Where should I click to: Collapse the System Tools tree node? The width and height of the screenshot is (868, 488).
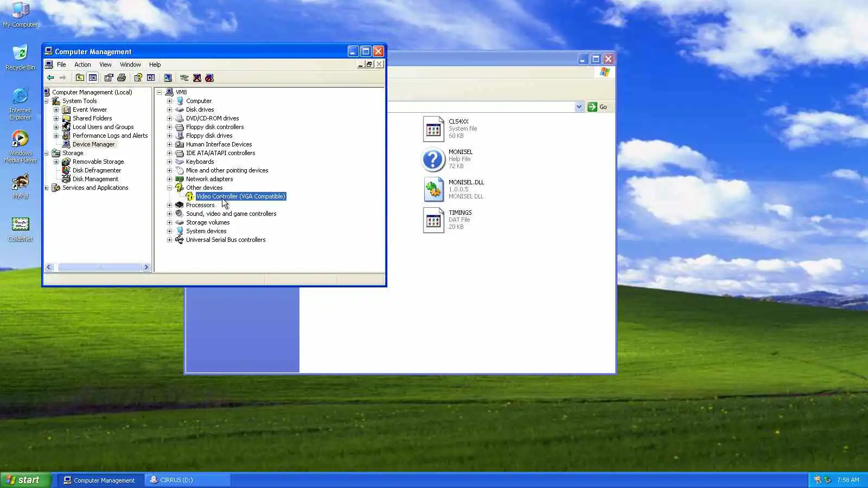click(x=46, y=101)
